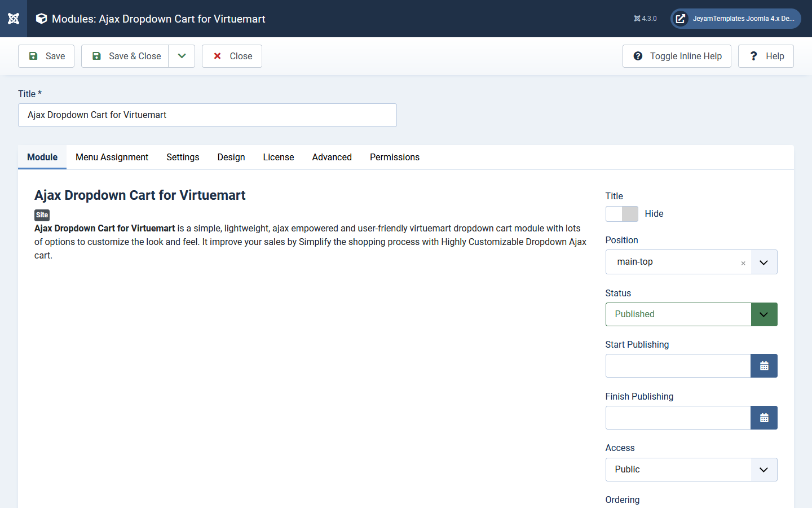
Task: Open the Status Published dropdown
Action: [691, 314]
